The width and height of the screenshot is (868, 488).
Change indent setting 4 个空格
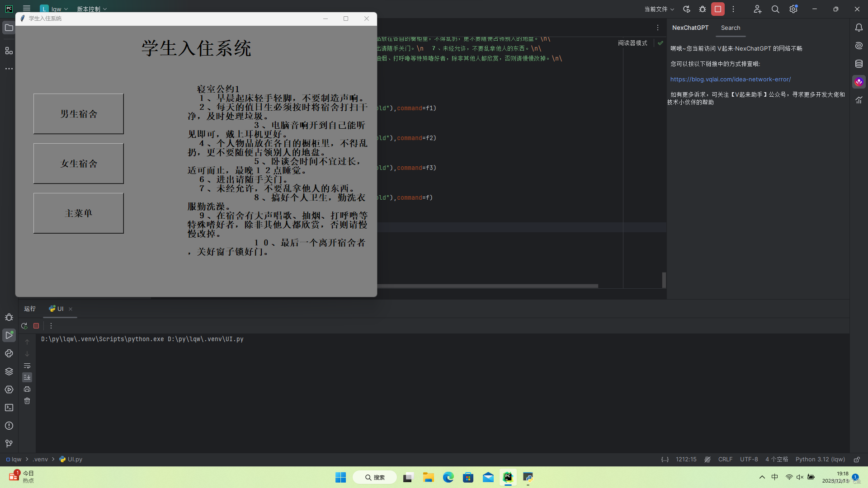click(776, 460)
